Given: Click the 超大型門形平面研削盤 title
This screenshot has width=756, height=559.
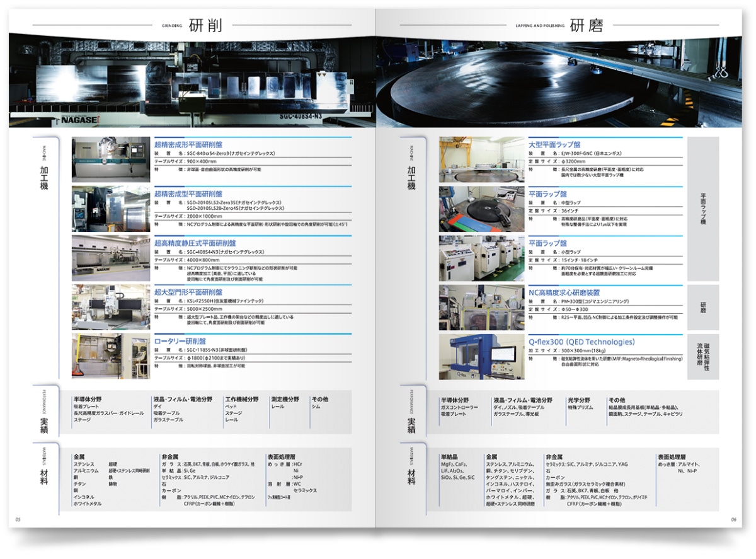Looking at the screenshot, I should click(188, 292).
